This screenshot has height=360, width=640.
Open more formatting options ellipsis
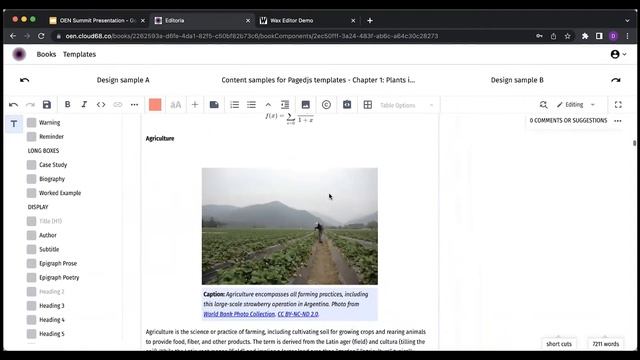[x=134, y=105]
